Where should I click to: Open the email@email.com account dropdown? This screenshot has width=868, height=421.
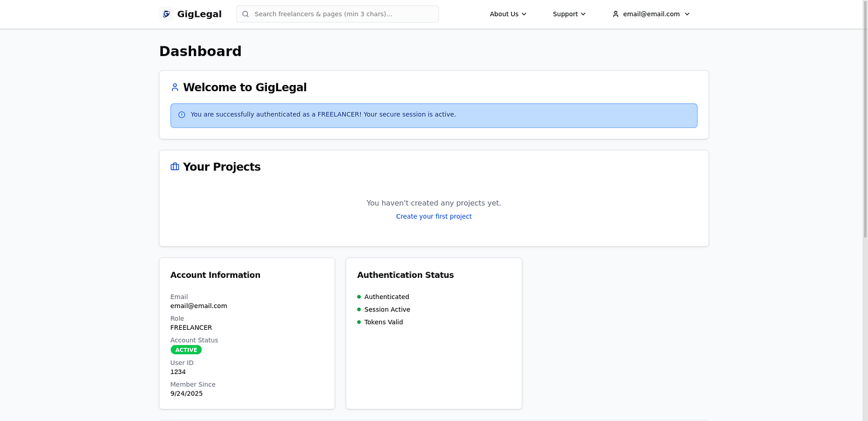tap(651, 13)
